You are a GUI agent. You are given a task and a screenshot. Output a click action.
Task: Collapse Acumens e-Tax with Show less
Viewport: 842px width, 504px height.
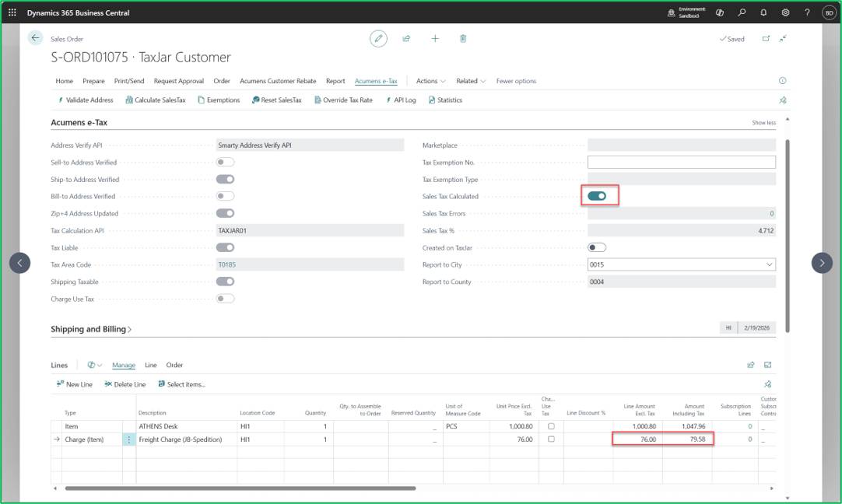[x=763, y=123]
